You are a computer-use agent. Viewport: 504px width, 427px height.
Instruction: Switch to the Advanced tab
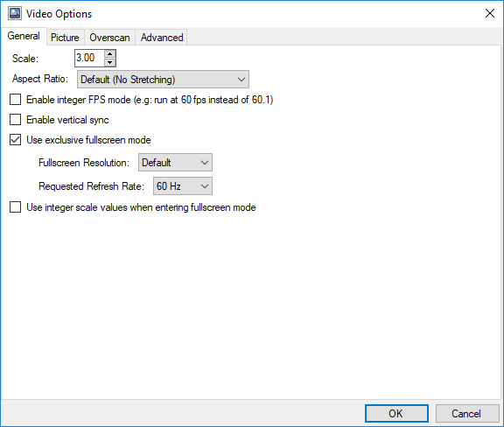162,38
